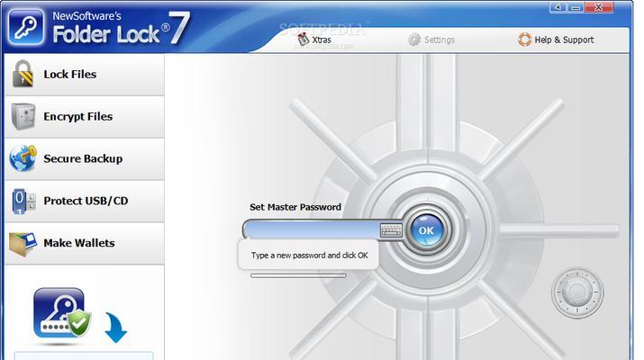644x360 pixels.
Task: Click the Help & Support lifebuoy icon
Action: [524, 40]
